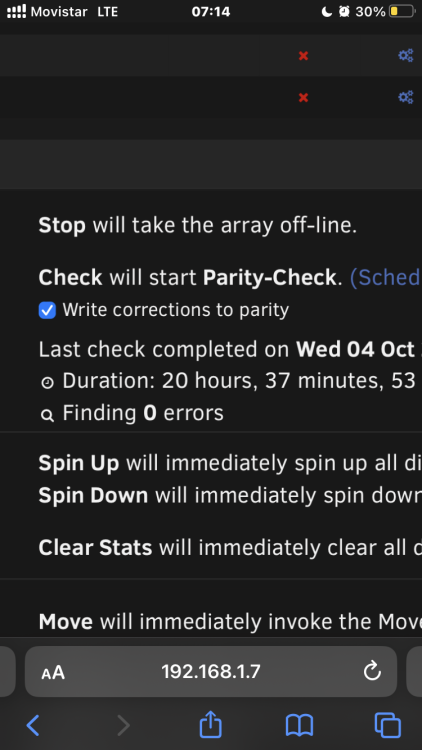The width and height of the screenshot is (422, 750).
Task: Switch to the next tab at right edge
Action: point(414,672)
